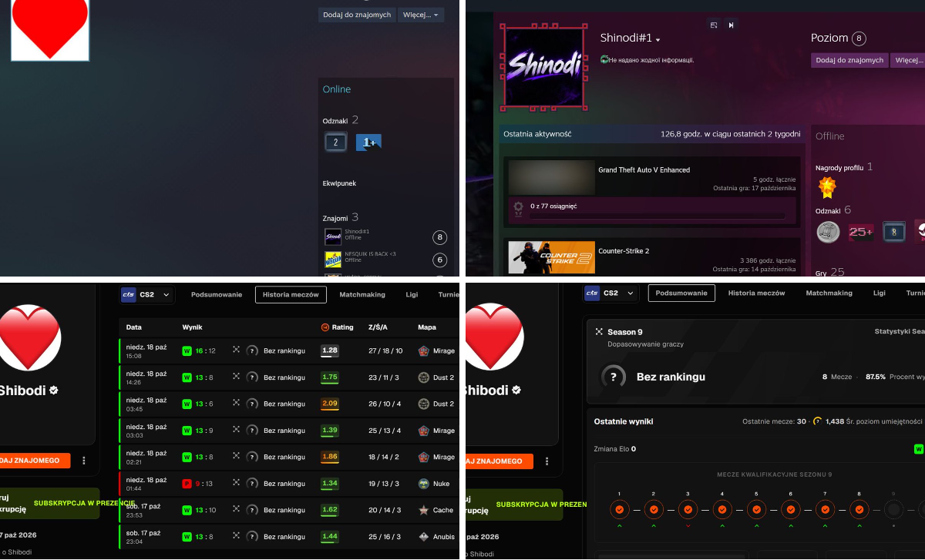Expand the Więcej menu on the heart-avatar Steam profile
The height and width of the screenshot is (560, 925).
422,15
